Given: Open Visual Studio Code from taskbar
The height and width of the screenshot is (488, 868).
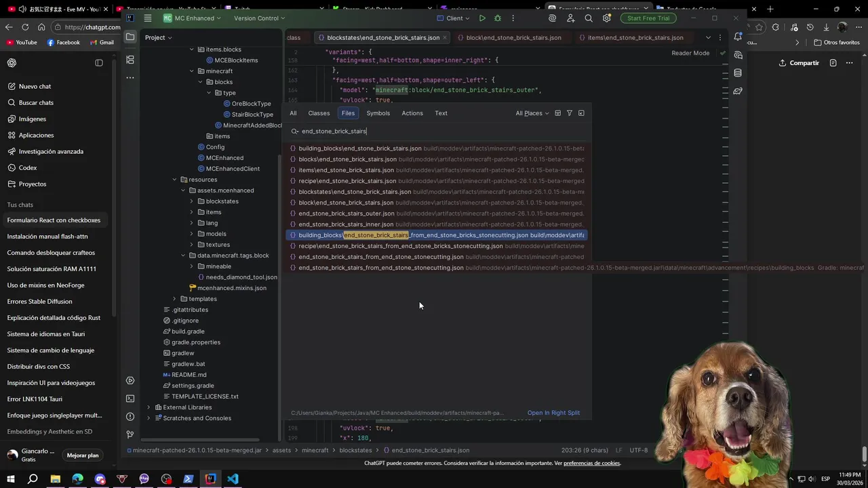Looking at the screenshot, I should pyautogui.click(x=233, y=479).
